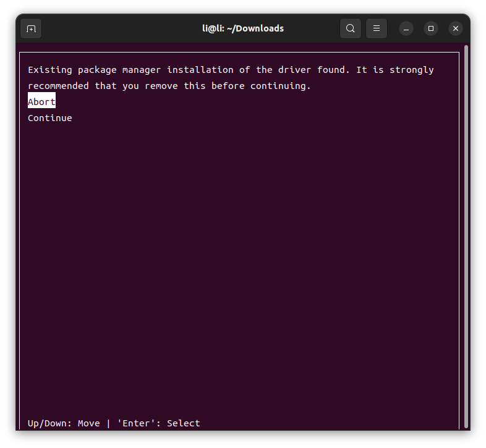Open a new terminal tab
Image resolution: width=486 pixels, height=448 pixels.
pos(31,28)
